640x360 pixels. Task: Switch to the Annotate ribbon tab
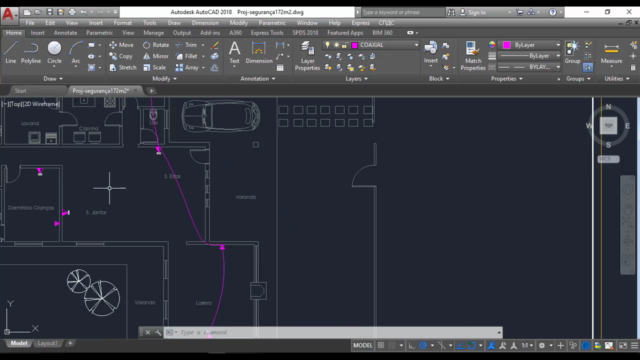65,33
